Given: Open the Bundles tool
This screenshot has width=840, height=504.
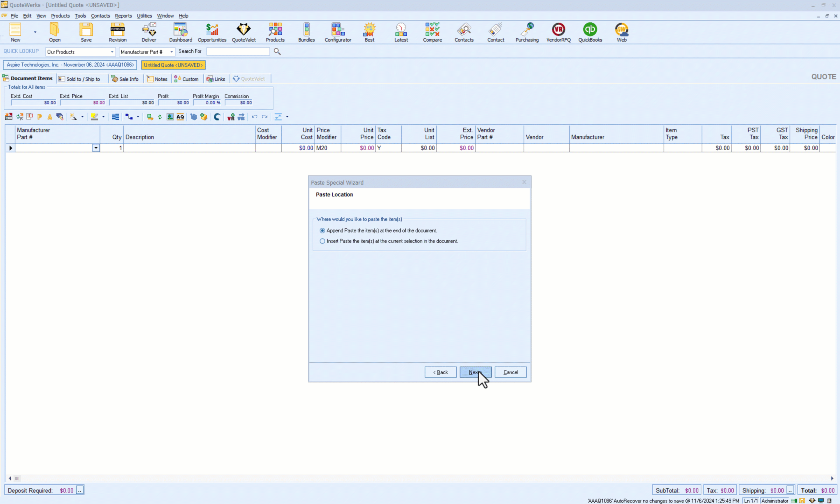Looking at the screenshot, I should click(x=306, y=32).
